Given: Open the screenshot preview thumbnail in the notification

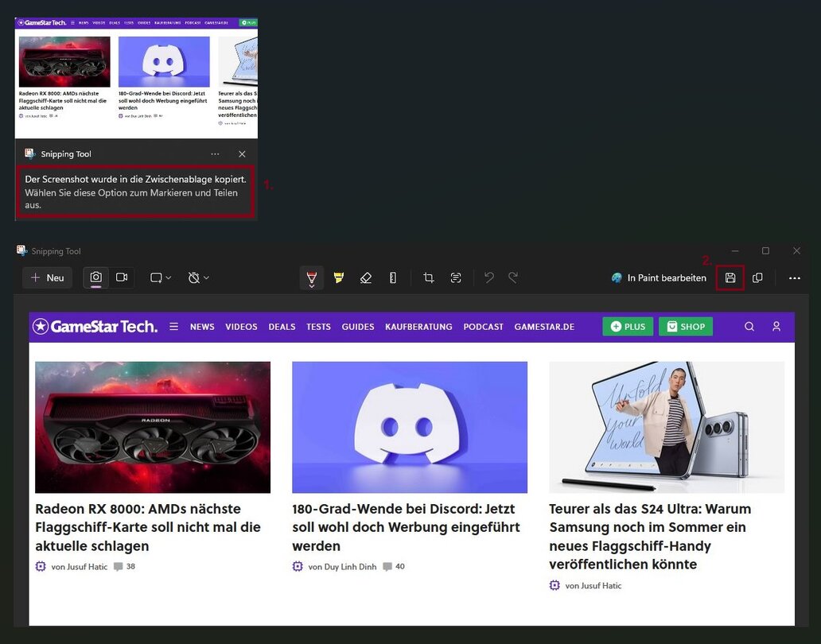Looking at the screenshot, I should (x=136, y=78).
